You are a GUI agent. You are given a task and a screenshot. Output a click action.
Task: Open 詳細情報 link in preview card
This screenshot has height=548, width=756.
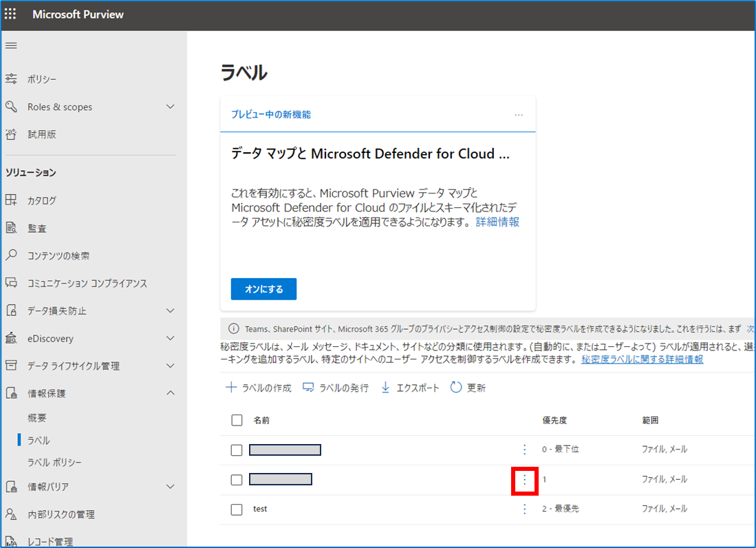(497, 222)
